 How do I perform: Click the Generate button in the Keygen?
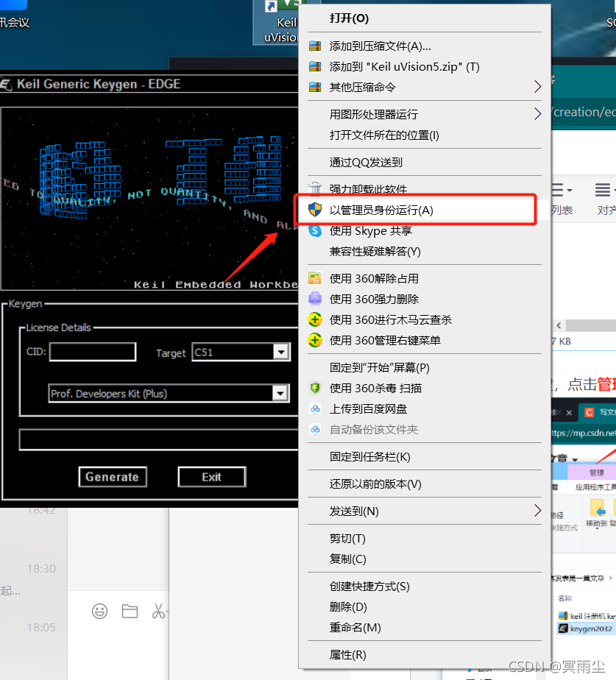[x=113, y=477]
